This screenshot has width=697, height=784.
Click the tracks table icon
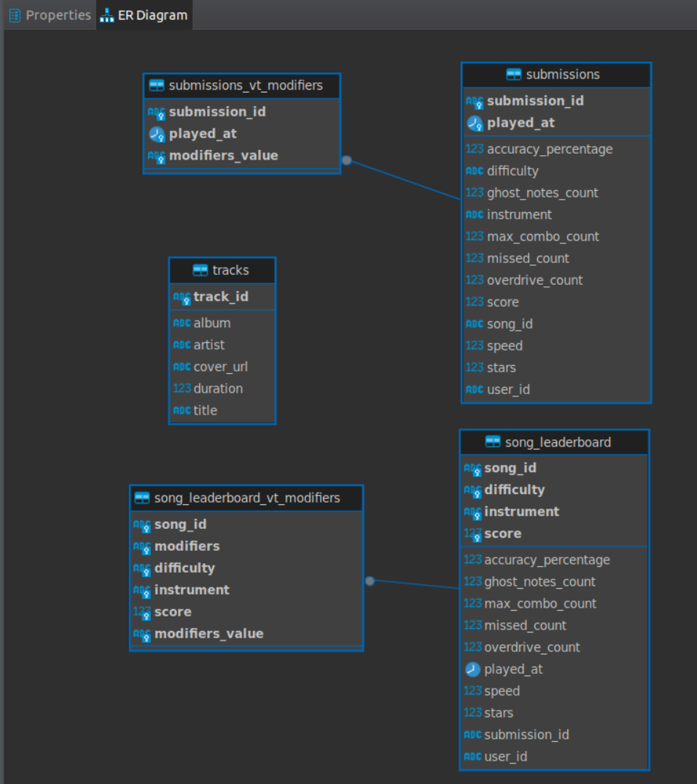200,270
